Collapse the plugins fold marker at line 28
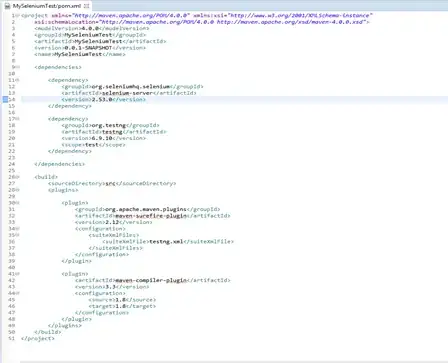 tap(18, 190)
